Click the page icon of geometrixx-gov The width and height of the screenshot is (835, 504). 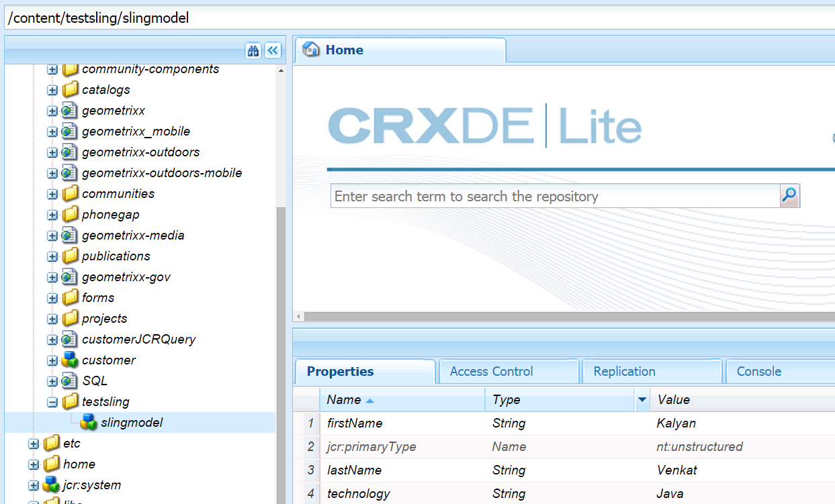[70, 277]
